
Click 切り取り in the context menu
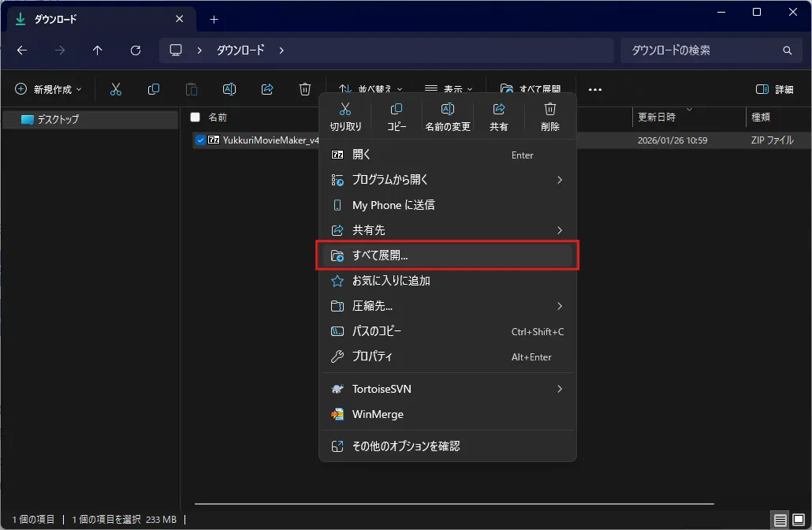point(345,117)
